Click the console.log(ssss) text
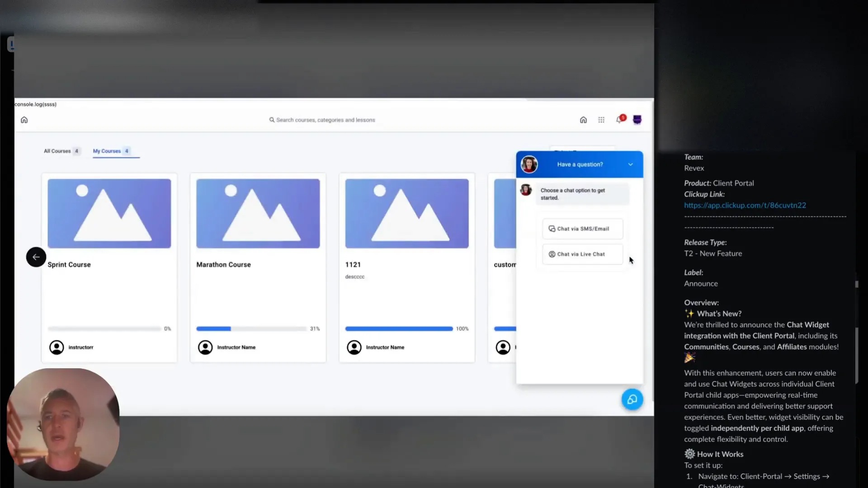Viewport: 868px width, 488px height. pos(36,104)
